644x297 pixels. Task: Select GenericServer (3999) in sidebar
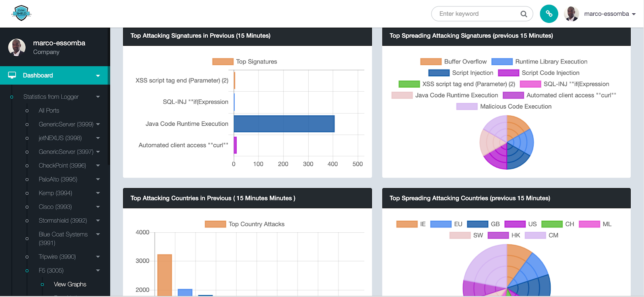(66, 124)
